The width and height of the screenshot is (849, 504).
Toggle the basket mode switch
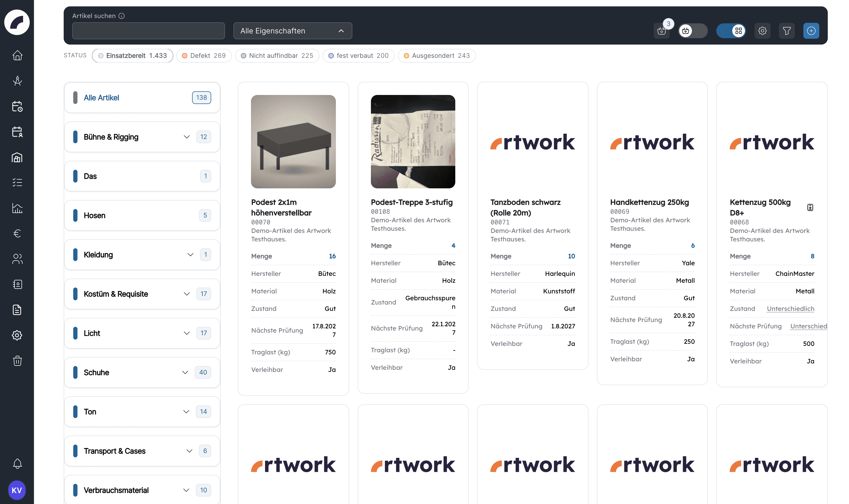tap(693, 31)
